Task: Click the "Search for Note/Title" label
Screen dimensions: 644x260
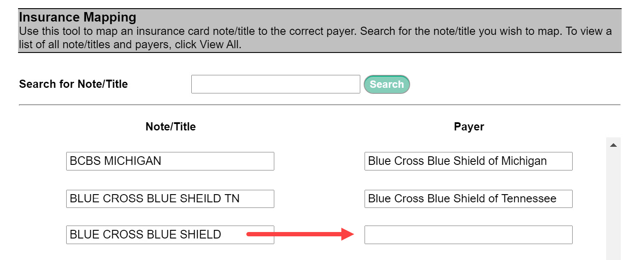Action: pos(74,84)
